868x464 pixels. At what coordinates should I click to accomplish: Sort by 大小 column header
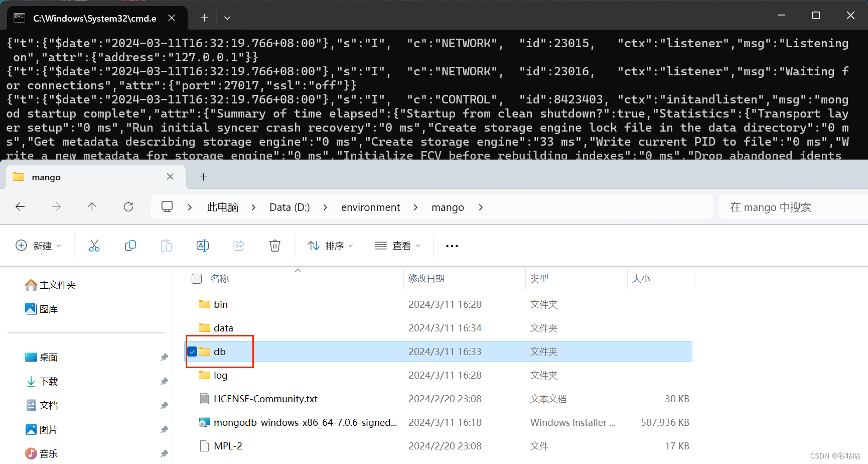(641, 279)
